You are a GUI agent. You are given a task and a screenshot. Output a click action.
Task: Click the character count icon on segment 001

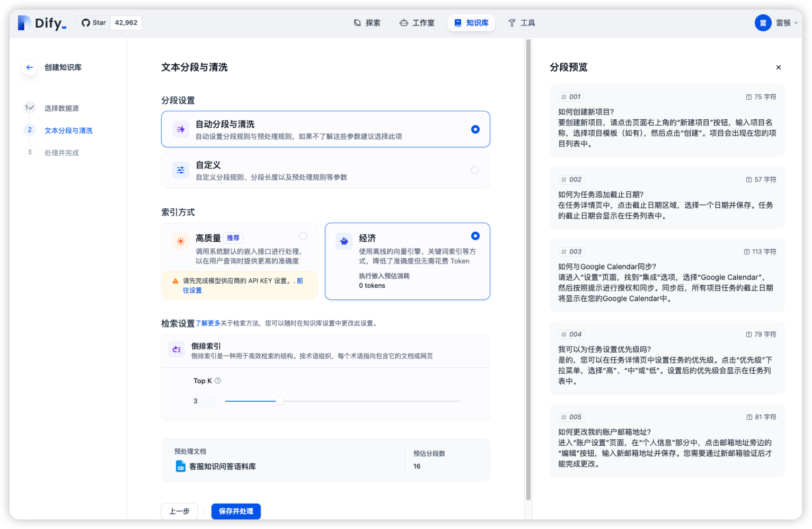(749, 97)
